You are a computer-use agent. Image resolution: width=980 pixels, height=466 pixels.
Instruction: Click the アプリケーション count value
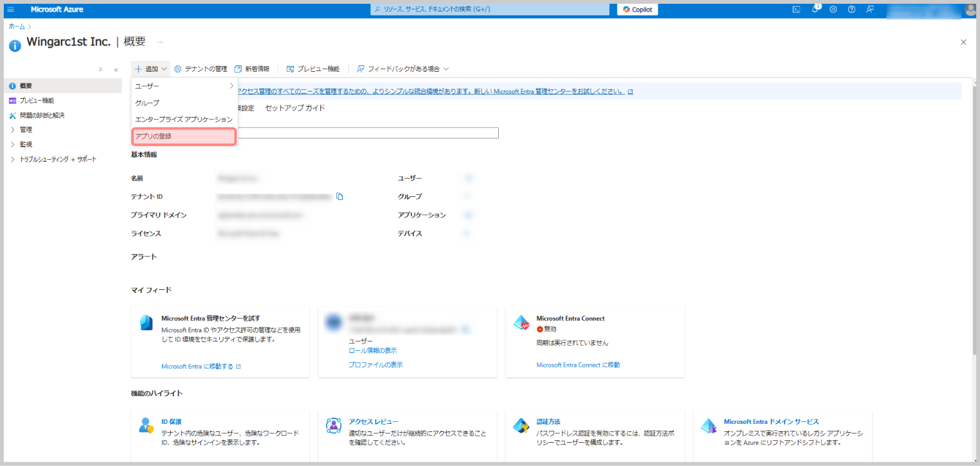(x=468, y=215)
